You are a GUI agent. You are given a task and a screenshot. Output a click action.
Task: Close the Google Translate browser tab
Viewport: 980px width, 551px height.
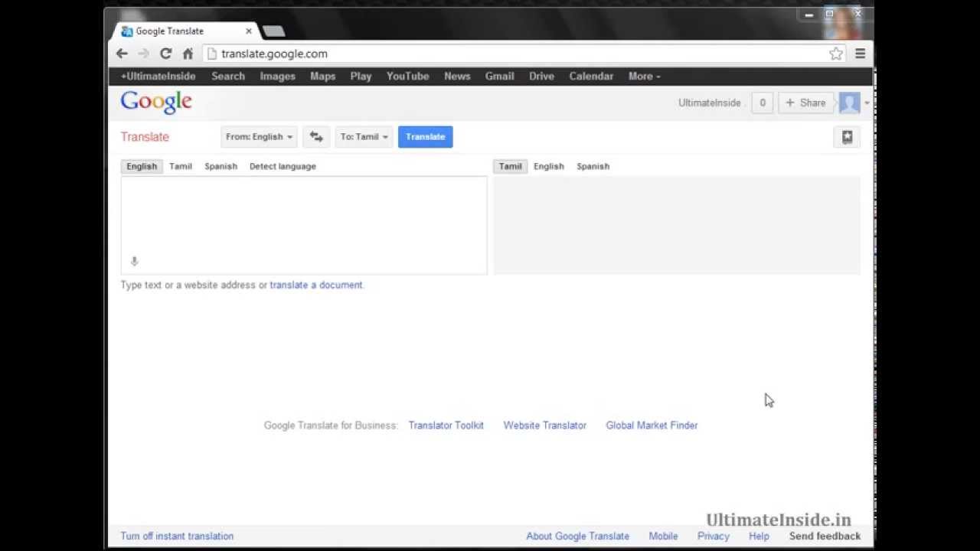pyautogui.click(x=248, y=31)
